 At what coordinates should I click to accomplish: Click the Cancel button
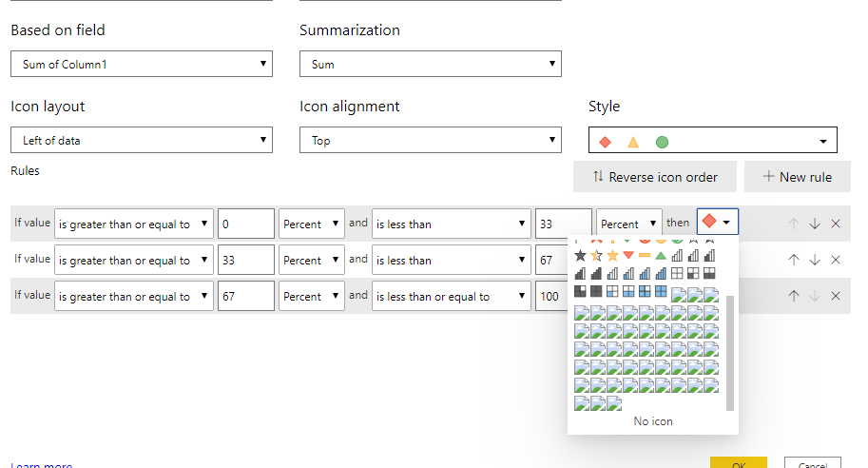tap(813, 463)
